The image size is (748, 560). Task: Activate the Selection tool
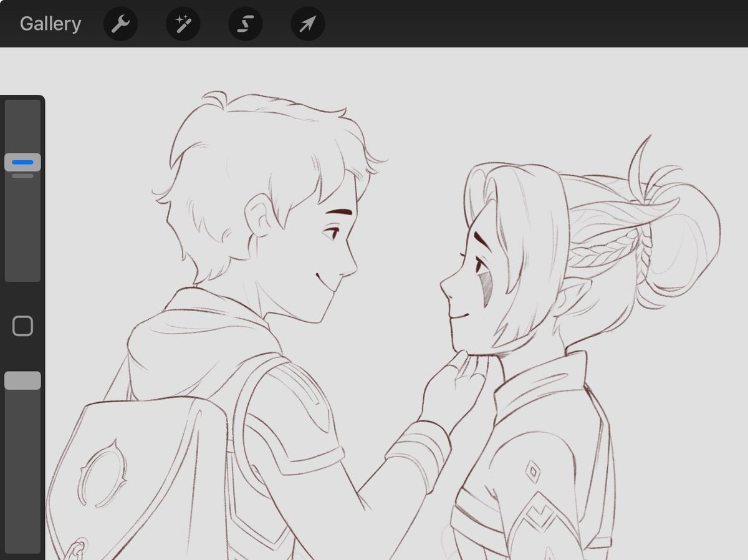[x=245, y=24]
